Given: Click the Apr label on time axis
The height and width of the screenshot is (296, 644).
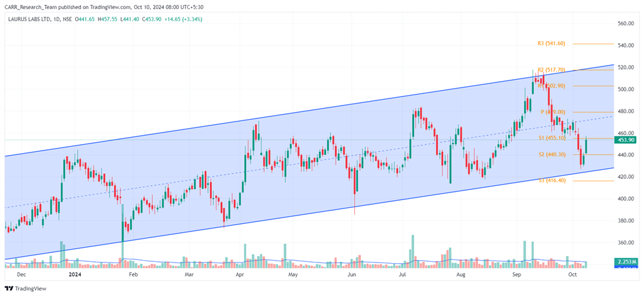Looking at the screenshot, I should click(x=240, y=274).
